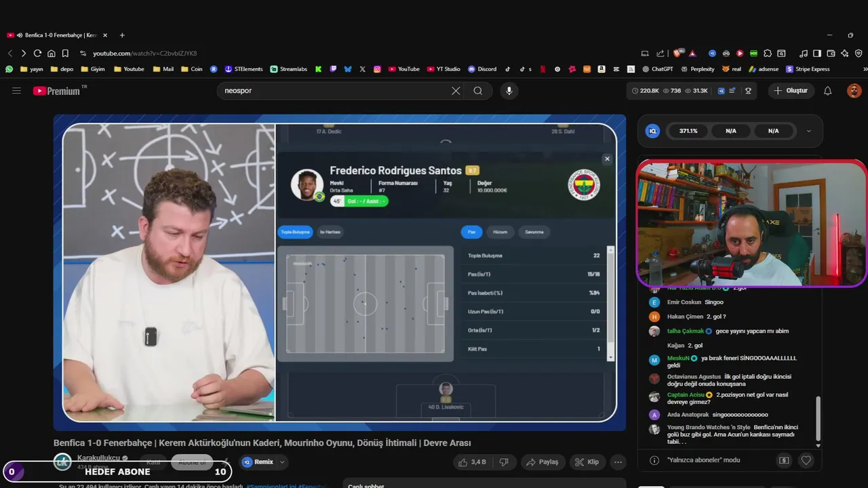Open the ChatGPT bookmark
The image size is (868, 488).
tap(658, 69)
